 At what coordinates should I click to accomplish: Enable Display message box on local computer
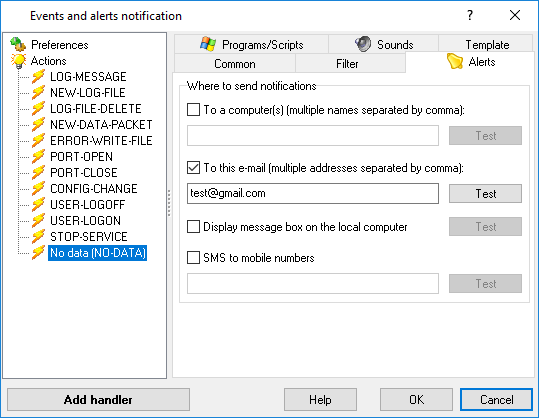[x=193, y=227]
